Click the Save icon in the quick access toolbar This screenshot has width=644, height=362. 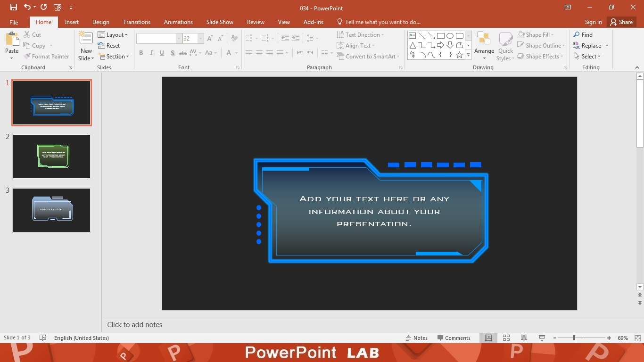click(13, 7)
